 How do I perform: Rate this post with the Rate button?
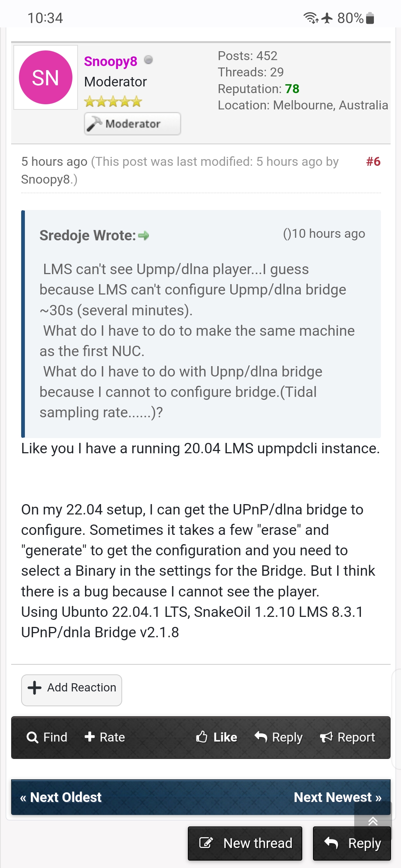click(105, 737)
